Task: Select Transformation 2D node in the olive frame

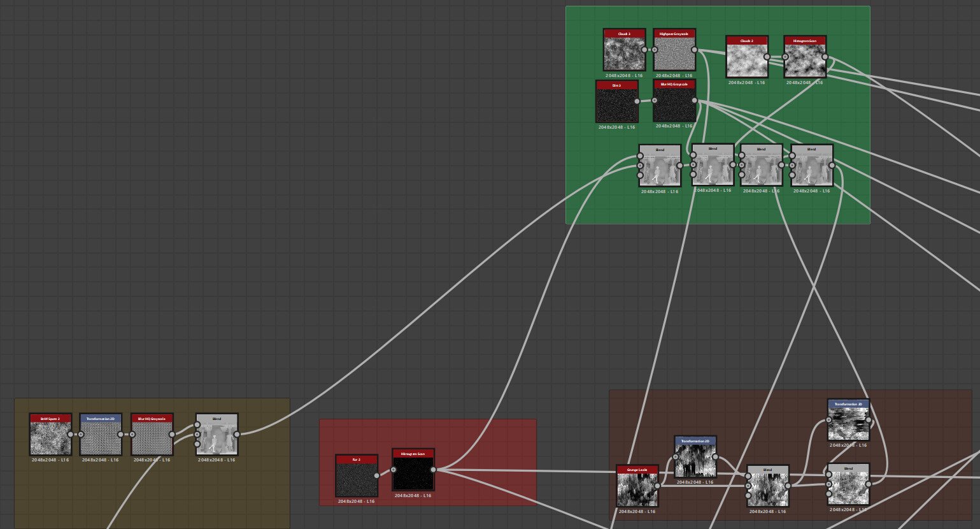Action: click(101, 435)
